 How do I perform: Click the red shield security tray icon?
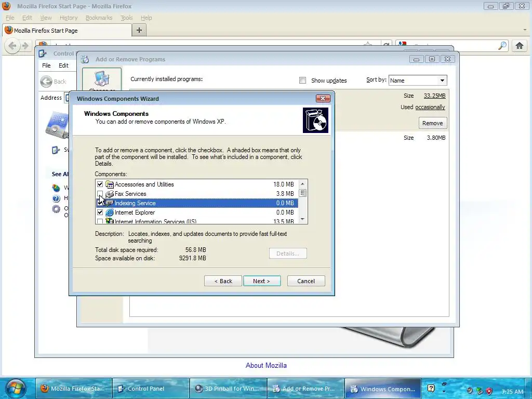click(x=489, y=391)
